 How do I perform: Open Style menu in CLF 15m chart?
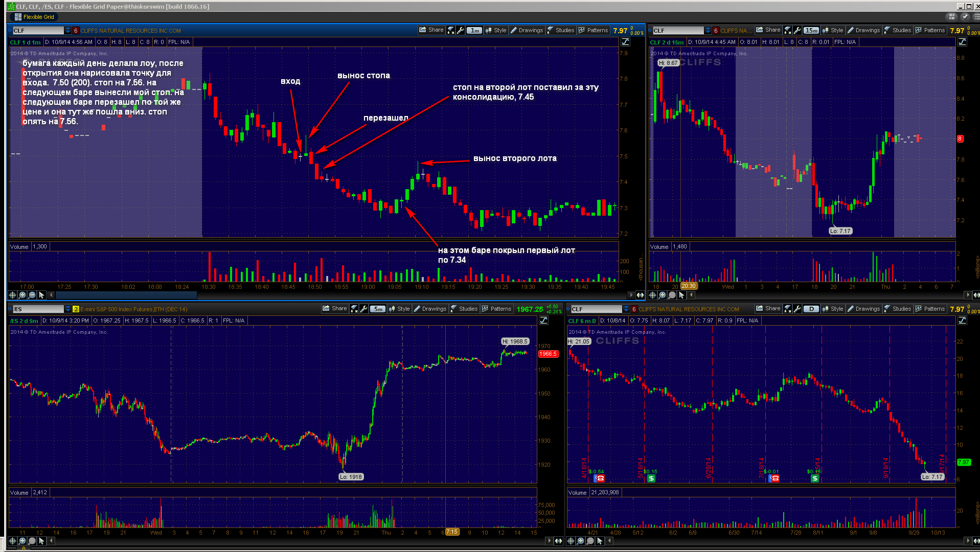coord(833,30)
